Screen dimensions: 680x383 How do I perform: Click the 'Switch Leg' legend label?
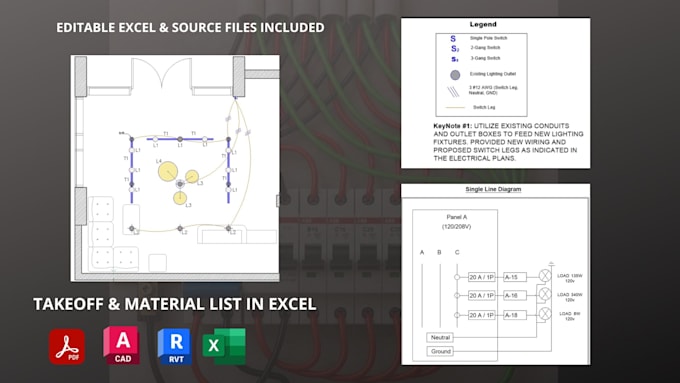click(484, 107)
